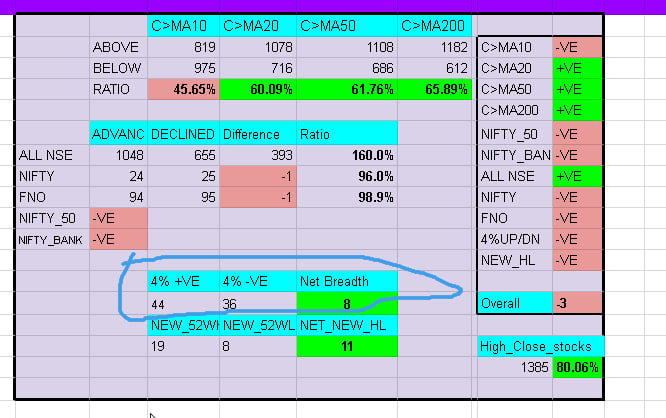Select the cell with value 819

(x=183, y=47)
